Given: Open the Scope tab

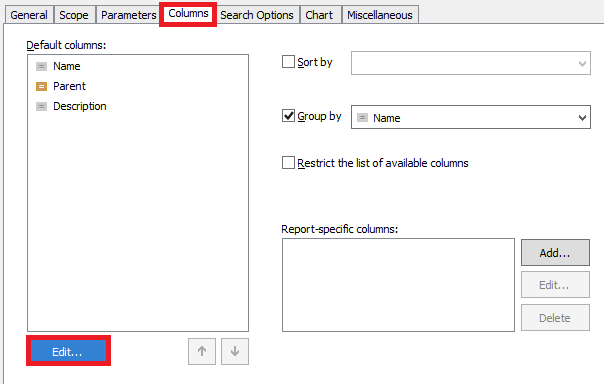Looking at the screenshot, I should point(74,15).
